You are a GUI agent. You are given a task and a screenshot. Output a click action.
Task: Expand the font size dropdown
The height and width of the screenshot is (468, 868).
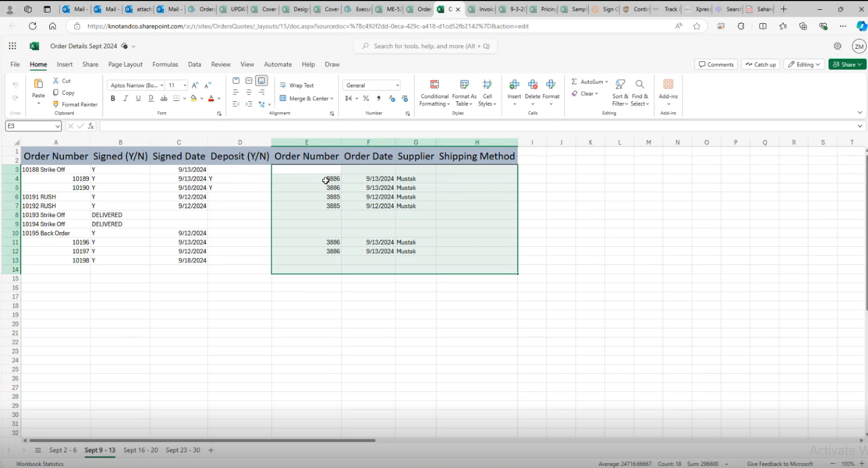pyautogui.click(x=185, y=85)
